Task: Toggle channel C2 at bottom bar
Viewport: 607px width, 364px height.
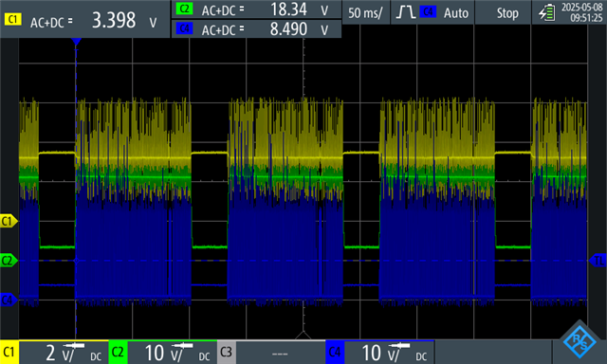Action: point(118,352)
